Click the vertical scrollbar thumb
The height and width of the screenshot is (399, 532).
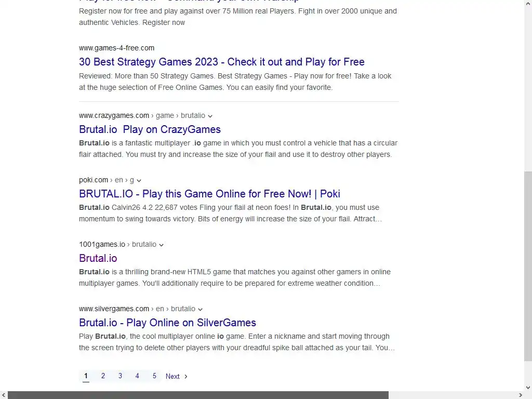tap(528, 267)
